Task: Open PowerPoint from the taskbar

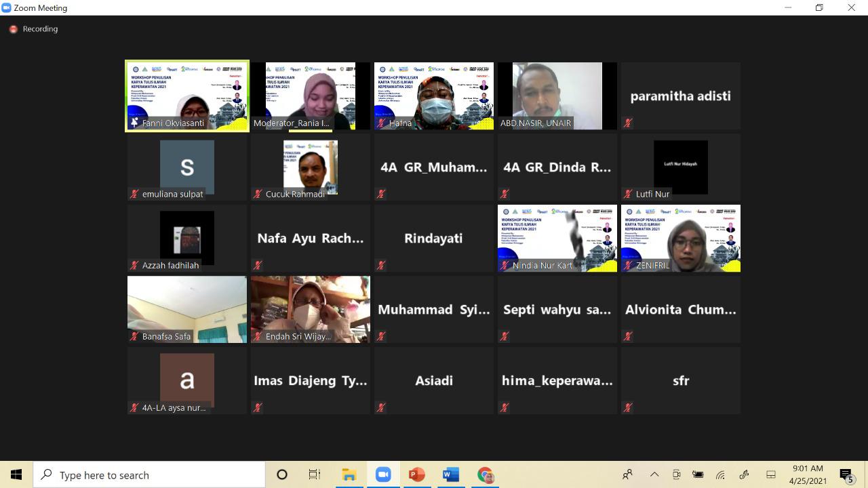Action: [416, 474]
